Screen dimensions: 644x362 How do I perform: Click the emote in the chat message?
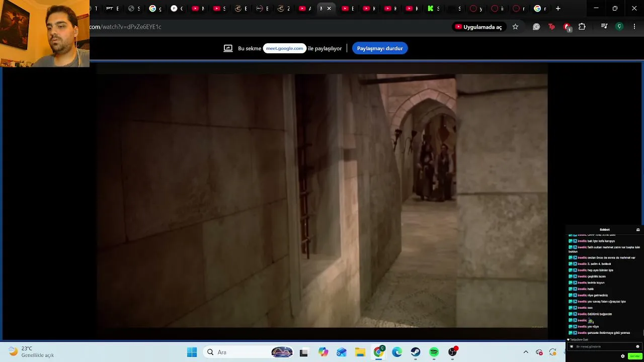coord(591,321)
